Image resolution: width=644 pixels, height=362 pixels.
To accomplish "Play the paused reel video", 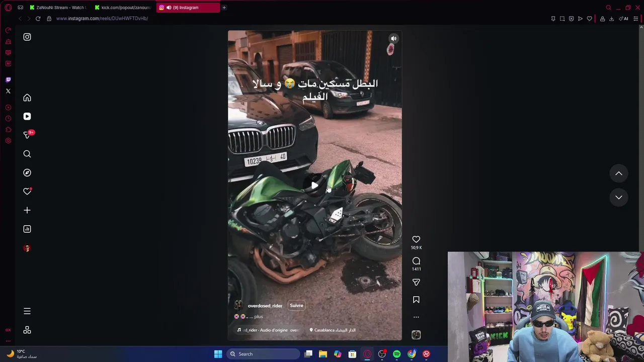I will [x=314, y=186].
